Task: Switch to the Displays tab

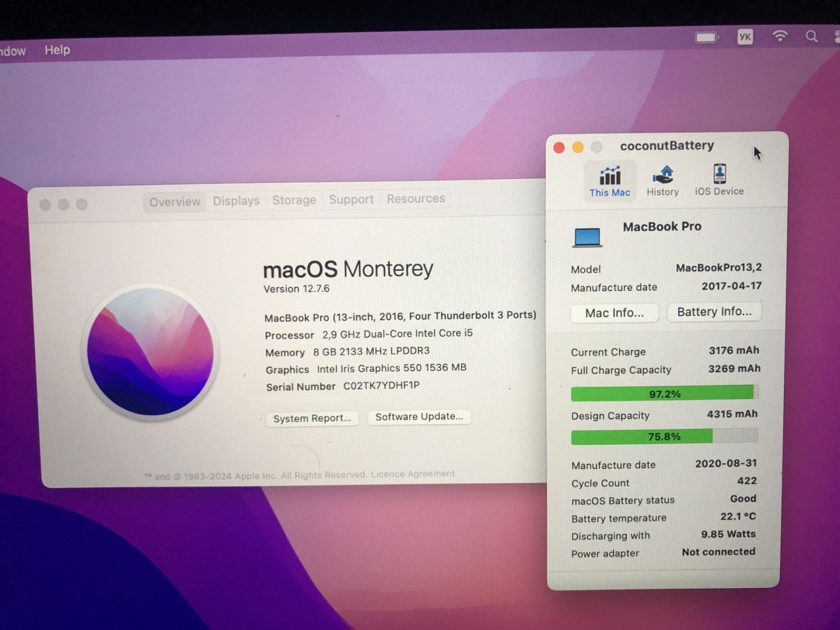Action: (x=236, y=201)
